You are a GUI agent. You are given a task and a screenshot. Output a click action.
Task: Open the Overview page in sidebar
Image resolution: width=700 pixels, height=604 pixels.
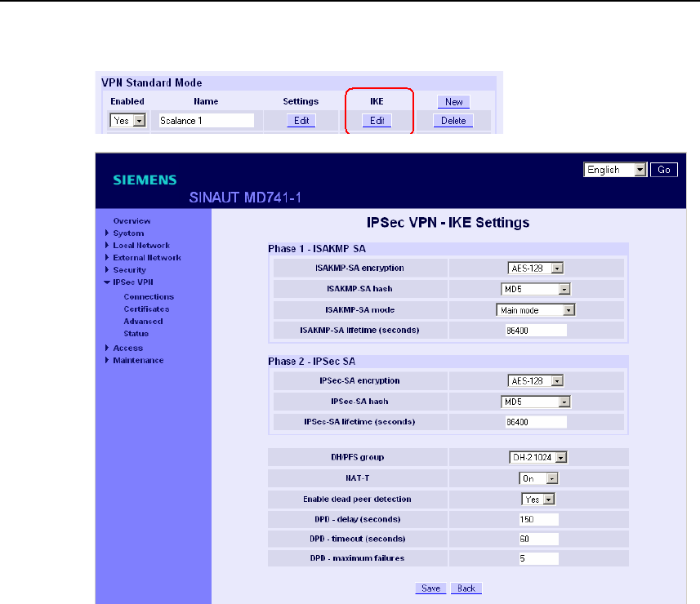[132, 221]
